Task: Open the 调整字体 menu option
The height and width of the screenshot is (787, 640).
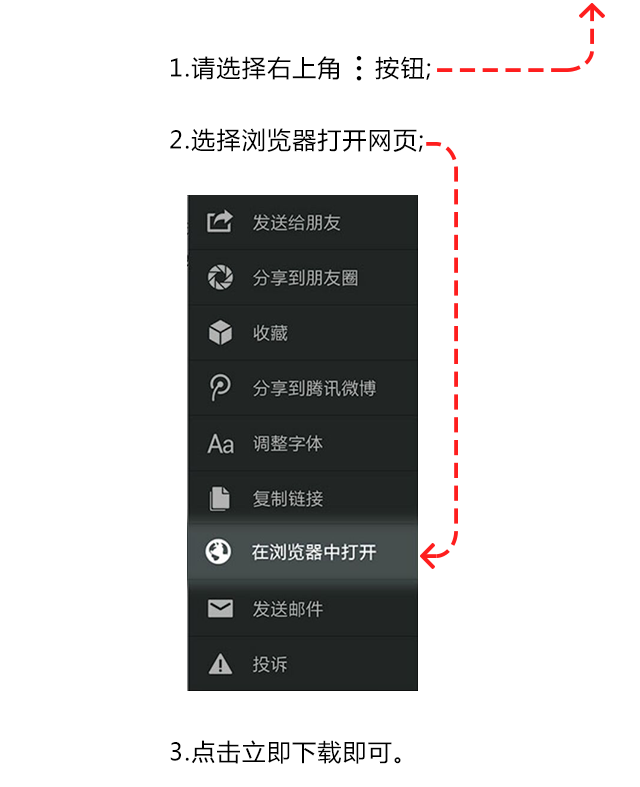Action: pos(303,443)
